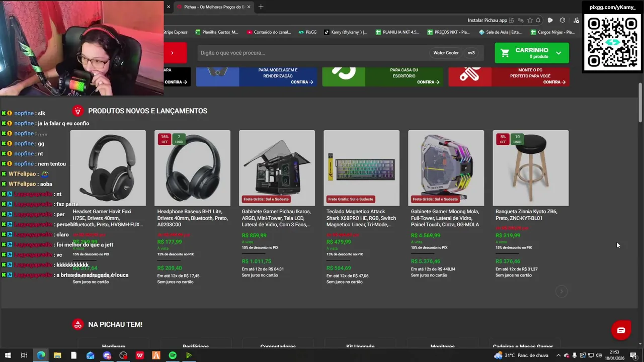Open the browser extensions icon
This screenshot has width=644, height=362.
coord(562,20)
